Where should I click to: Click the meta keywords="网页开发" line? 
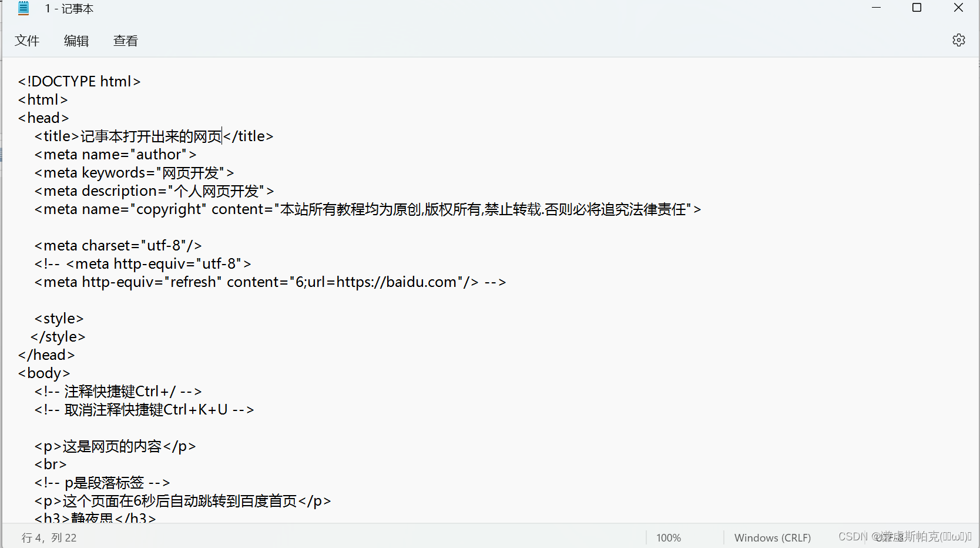(134, 172)
